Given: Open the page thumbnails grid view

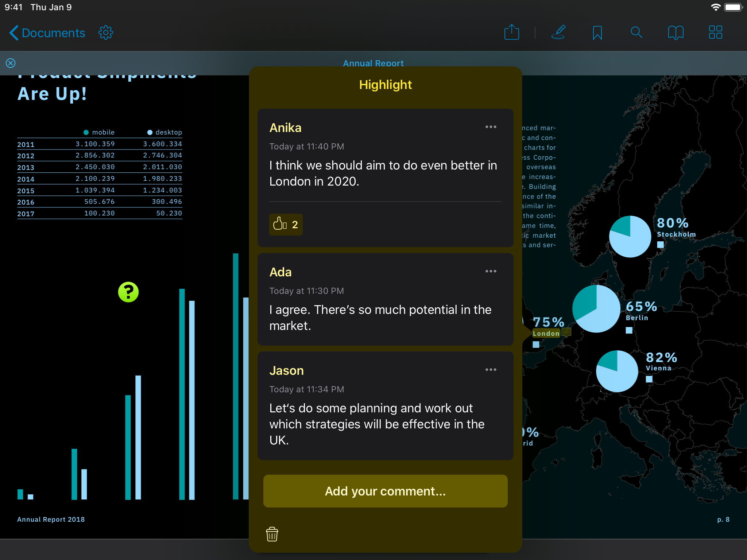Looking at the screenshot, I should [x=716, y=32].
